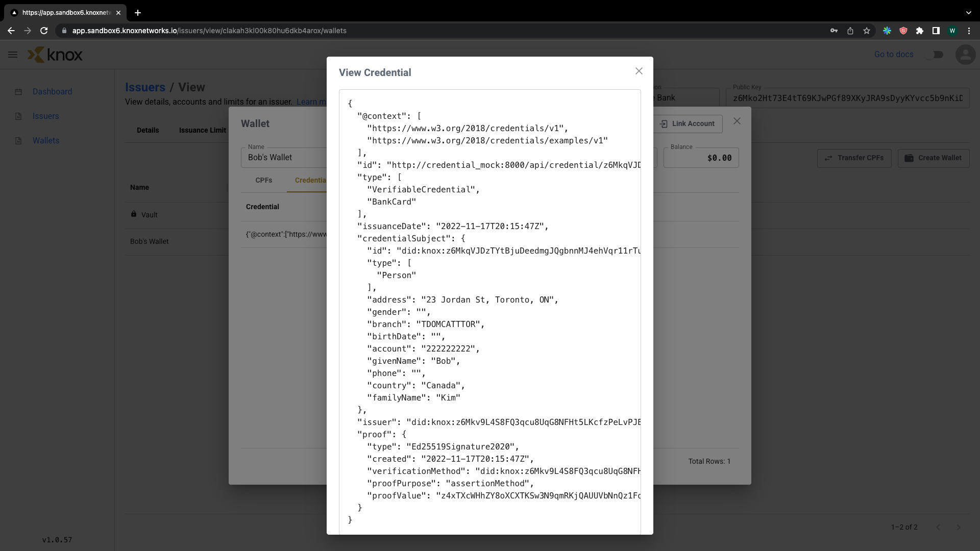Image resolution: width=980 pixels, height=551 pixels.
Task: Open a new browser tab
Action: (137, 13)
